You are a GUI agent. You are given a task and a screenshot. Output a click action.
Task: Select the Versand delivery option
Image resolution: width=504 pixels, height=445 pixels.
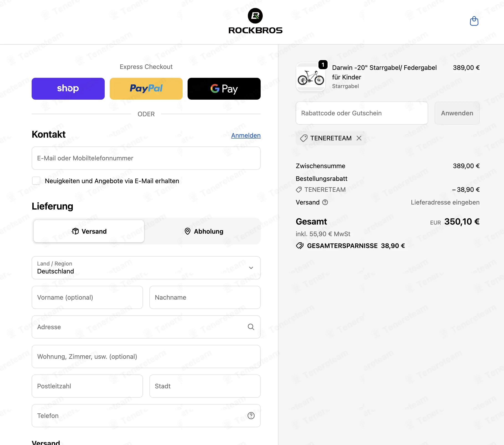89,231
